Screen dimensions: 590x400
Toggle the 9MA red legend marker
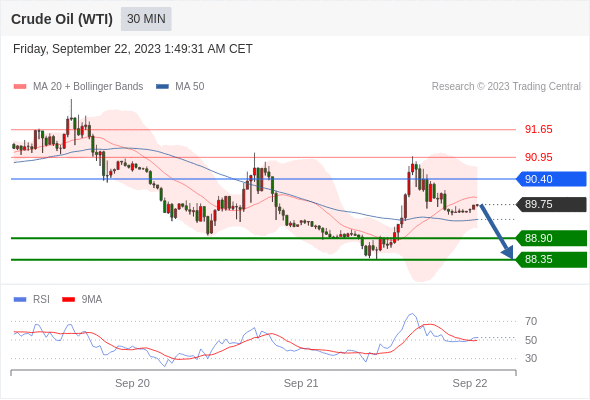[68, 300]
